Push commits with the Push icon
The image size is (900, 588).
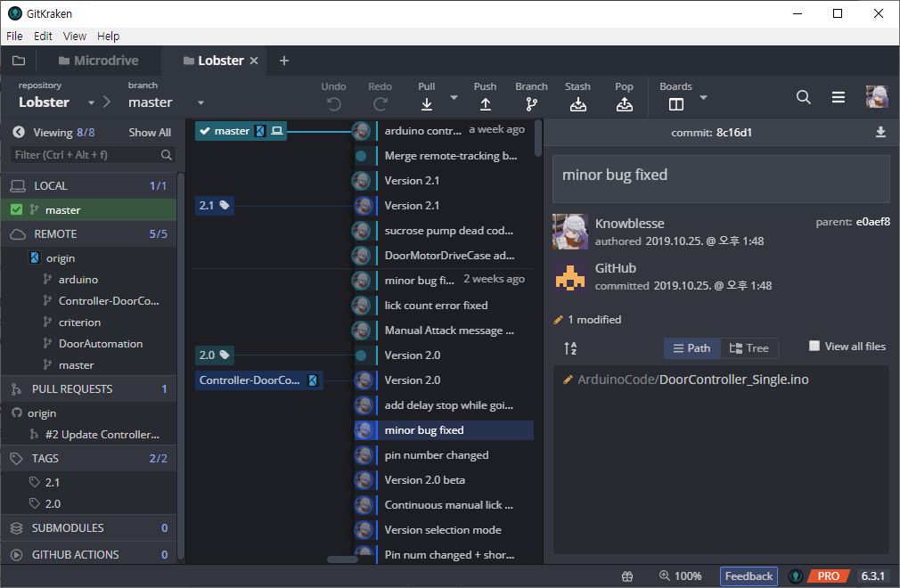click(485, 104)
